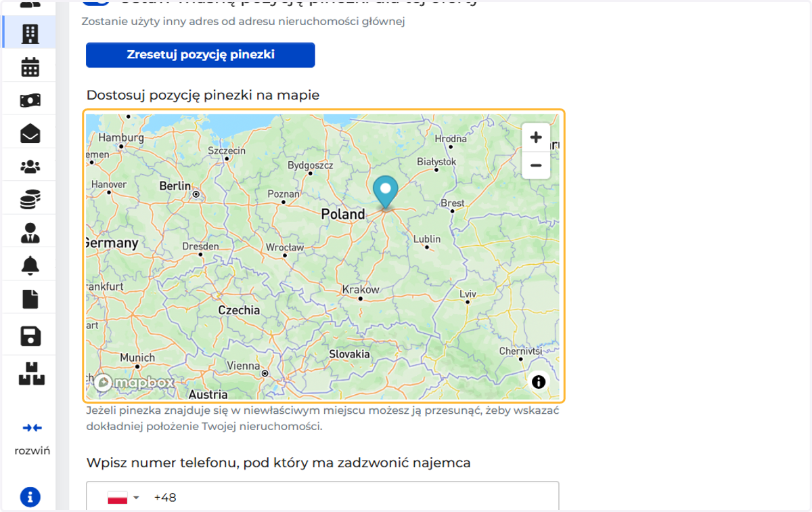The height and width of the screenshot is (512, 812).
Task: Click Hrodna label on the map
Action: (451, 139)
